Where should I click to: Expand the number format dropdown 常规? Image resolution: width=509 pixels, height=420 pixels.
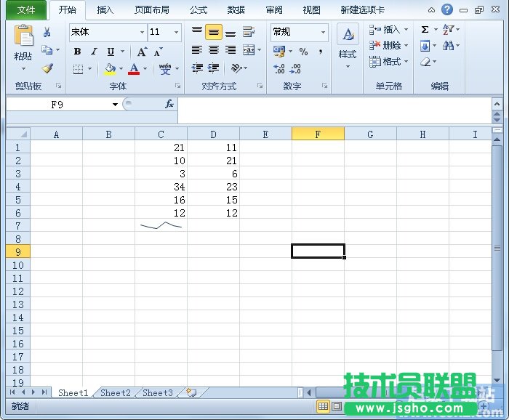coord(323,33)
